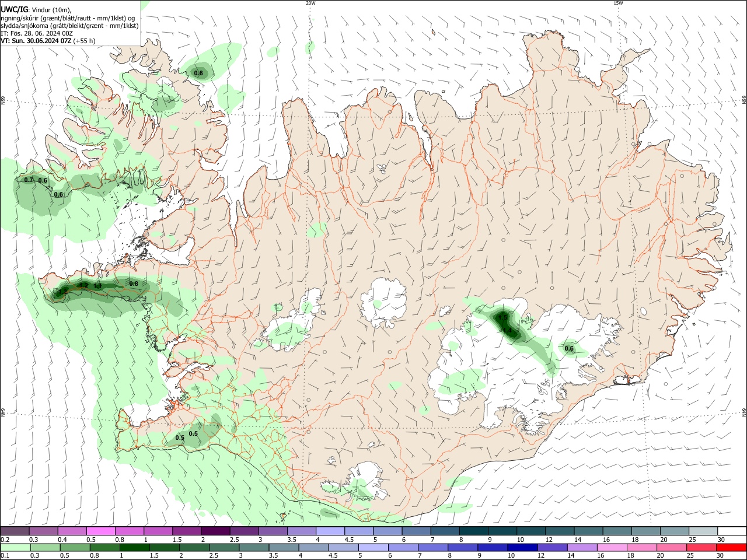Click the bright red 30 swatch in lower rain legend
The height and width of the screenshot is (560, 747).
(x=731, y=547)
